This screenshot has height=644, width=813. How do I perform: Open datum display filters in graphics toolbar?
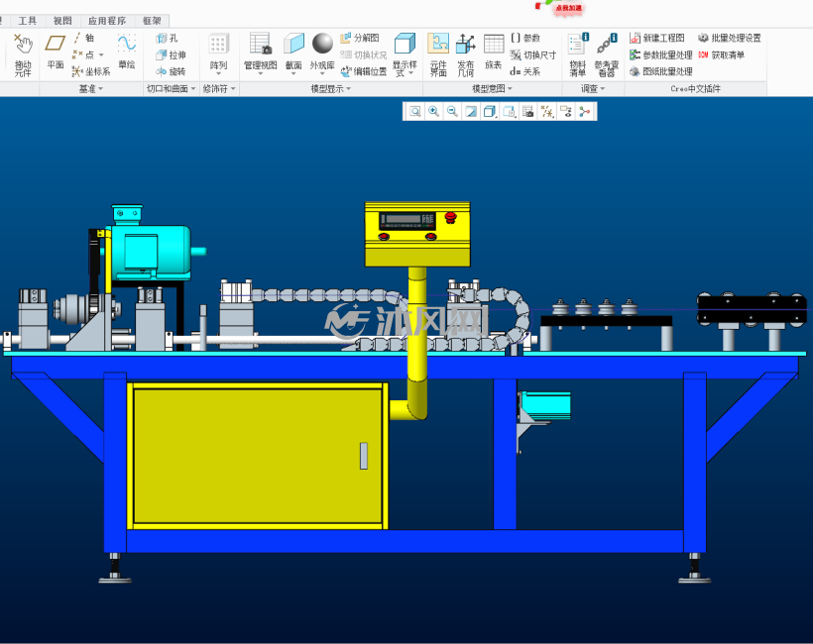point(547,111)
